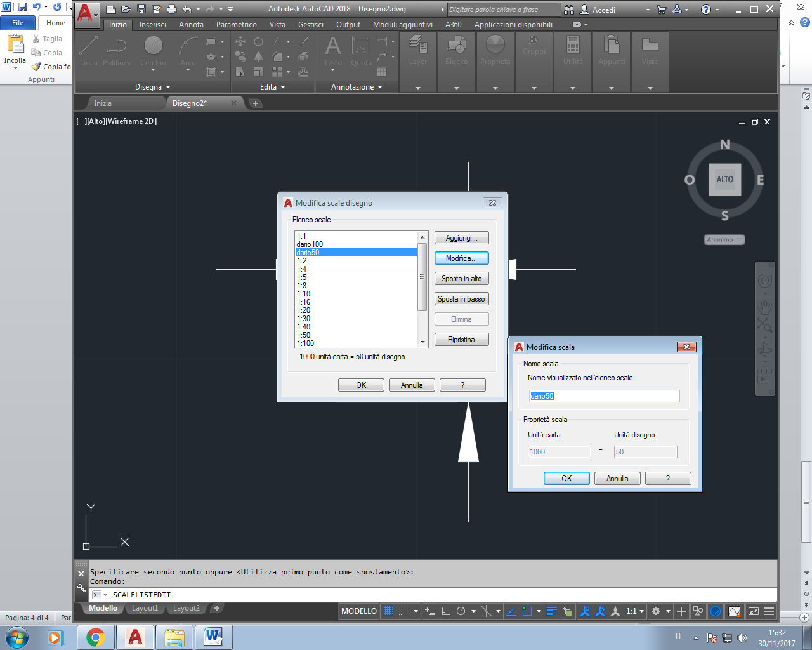
Task: Switch to the Annota ribbon tab
Action: point(191,25)
